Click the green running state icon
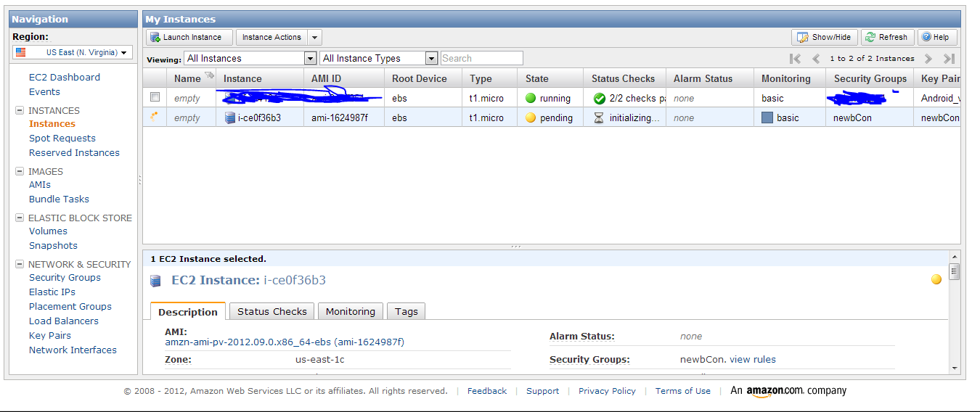This screenshot has width=980, height=412. 531,98
